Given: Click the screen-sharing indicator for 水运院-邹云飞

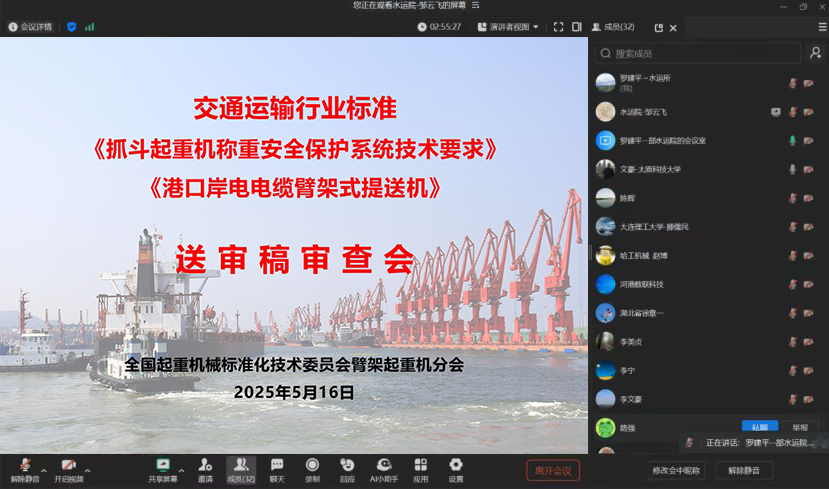Looking at the screenshot, I should 776,112.
